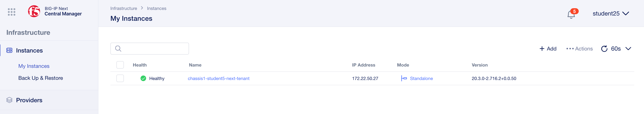Image resolution: width=644 pixels, height=114 pixels.
Task: Click the Instances sidebar icon
Action: [9, 50]
